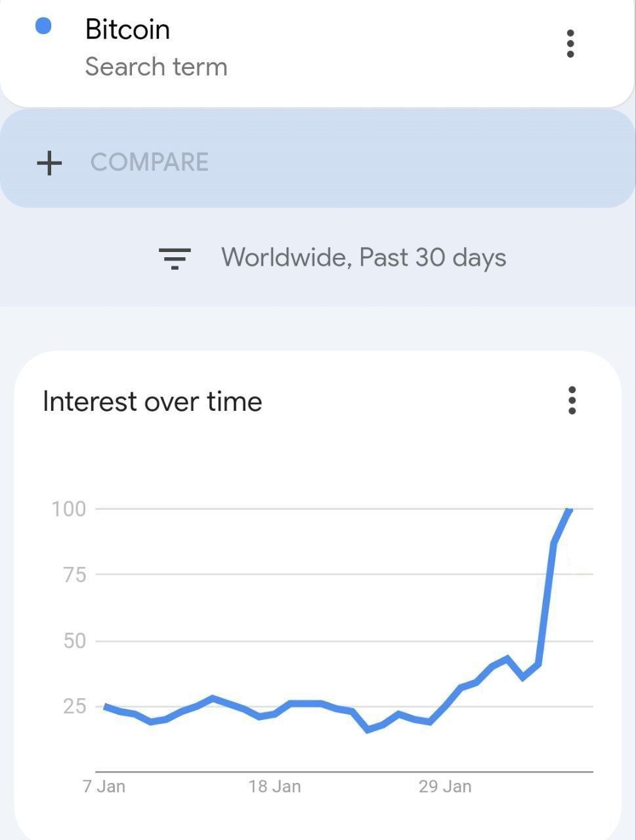Screen dimensions: 636x840
Task: Click the chart peak at 100
Action: click(569, 510)
